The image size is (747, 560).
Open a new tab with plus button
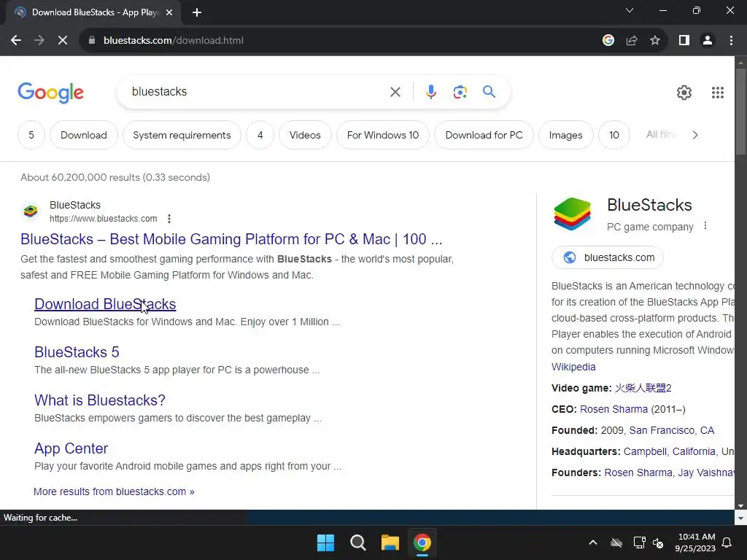[x=197, y=12]
